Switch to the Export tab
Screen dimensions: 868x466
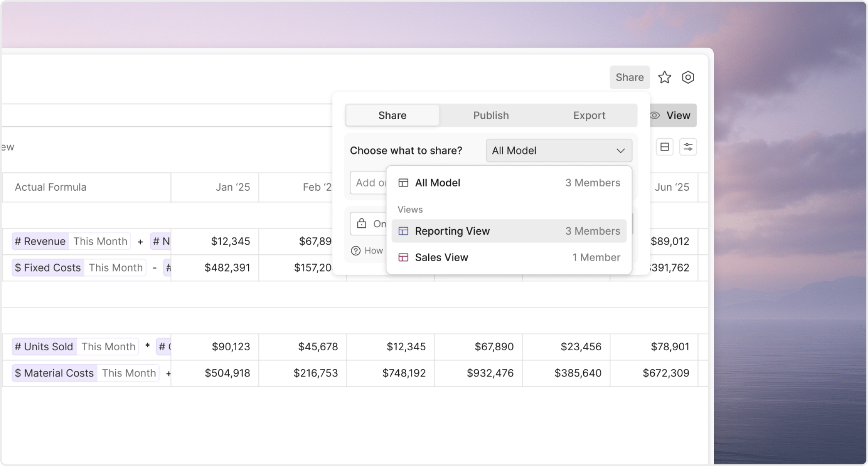coord(589,115)
